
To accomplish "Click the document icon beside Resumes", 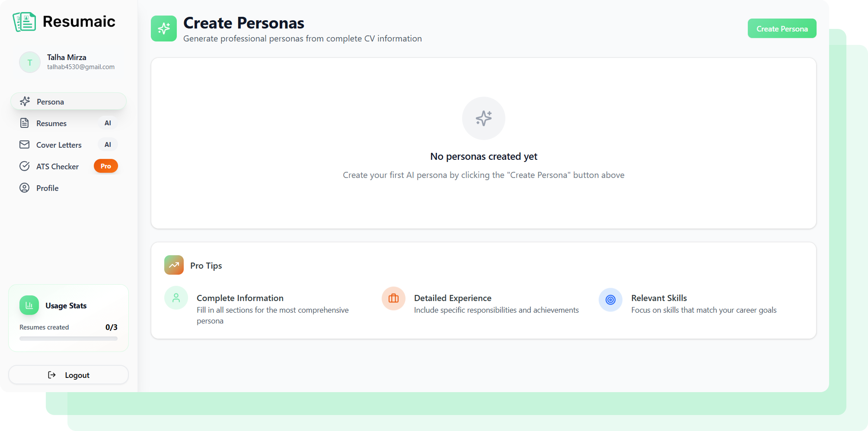I will click(25, 123).
